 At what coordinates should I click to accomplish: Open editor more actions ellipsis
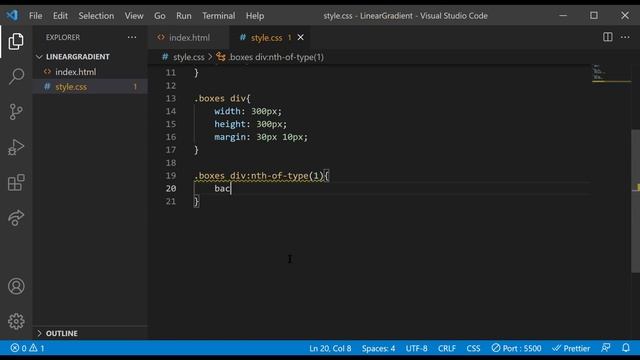pos(625,37)
